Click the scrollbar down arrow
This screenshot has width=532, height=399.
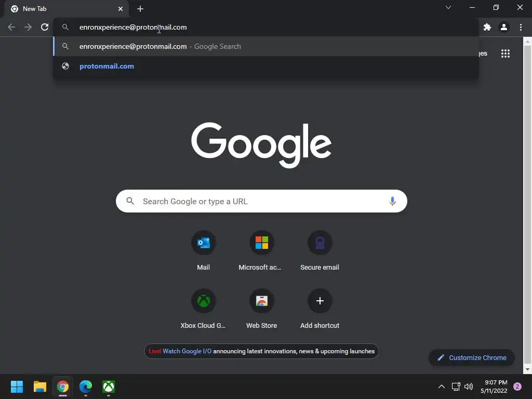pyautogui.click(x=527, y=369)
